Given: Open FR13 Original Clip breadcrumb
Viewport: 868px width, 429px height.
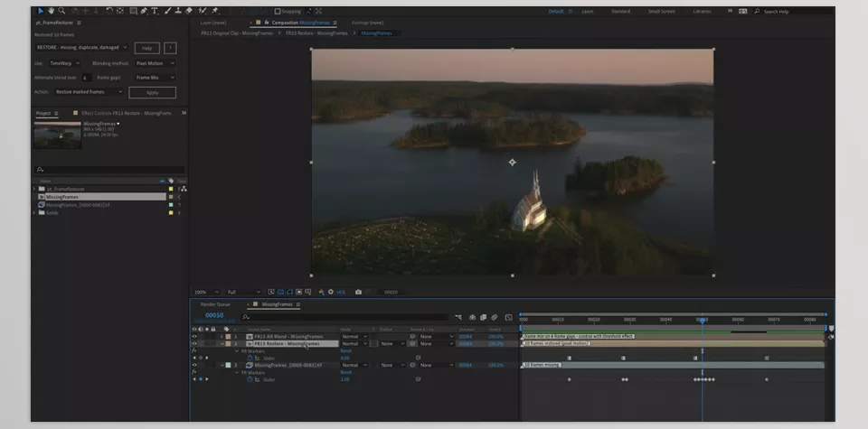Looking at the screenshot, I should [x=237, y=33].
